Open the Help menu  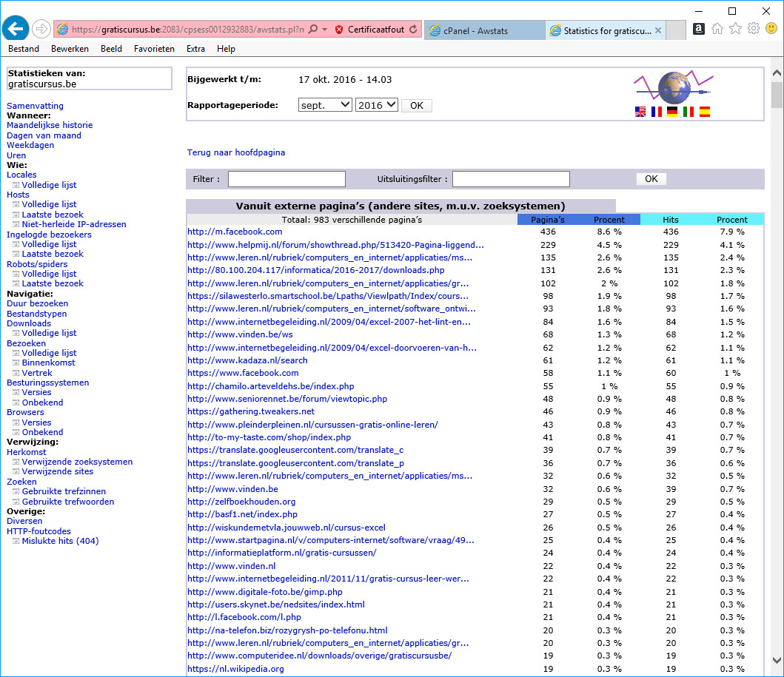click(x=226, y=49)
